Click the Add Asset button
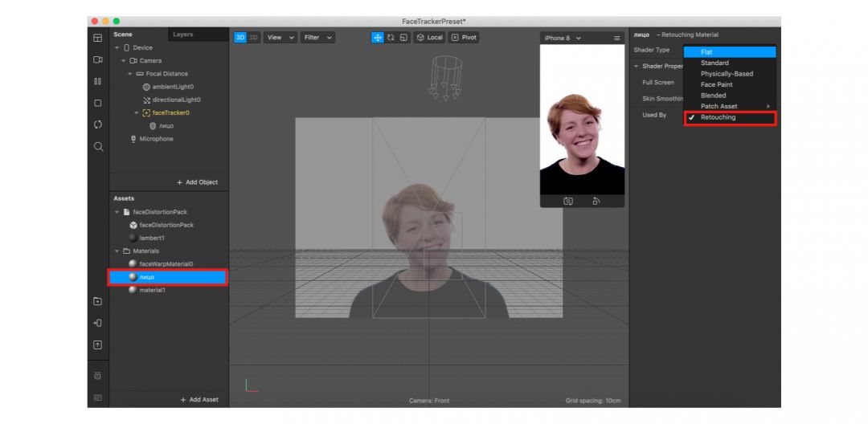 click(199, 400)
